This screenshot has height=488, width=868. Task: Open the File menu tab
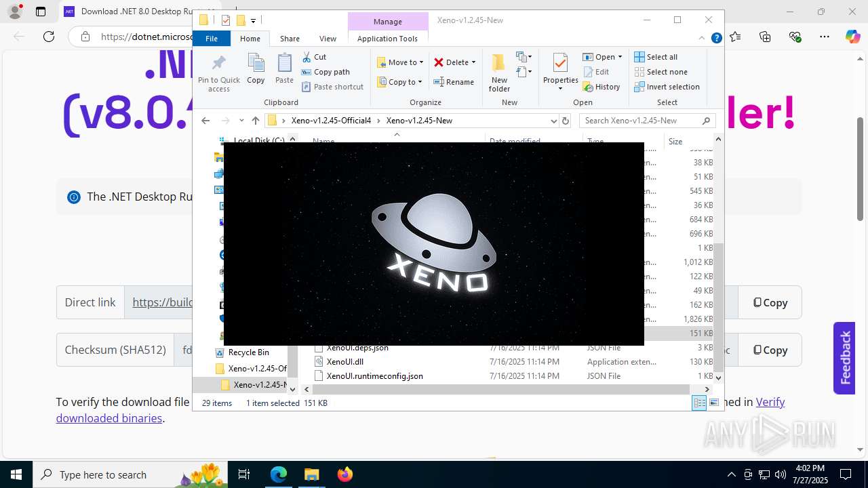click(212, 39)
